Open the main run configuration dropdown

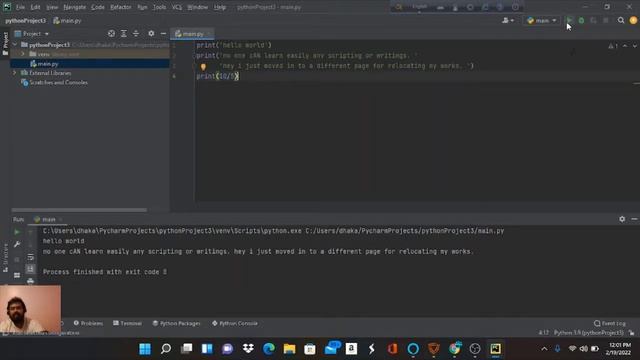point(541,20)
